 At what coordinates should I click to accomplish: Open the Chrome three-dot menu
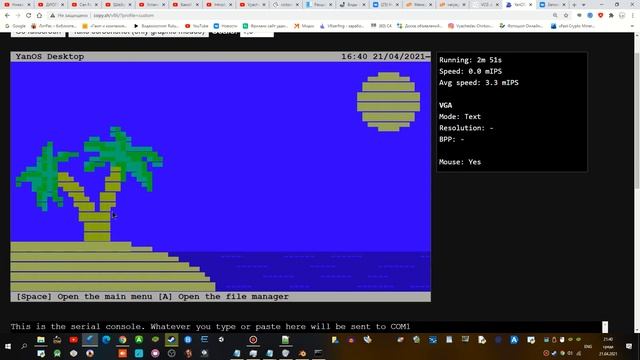(633, 16)
